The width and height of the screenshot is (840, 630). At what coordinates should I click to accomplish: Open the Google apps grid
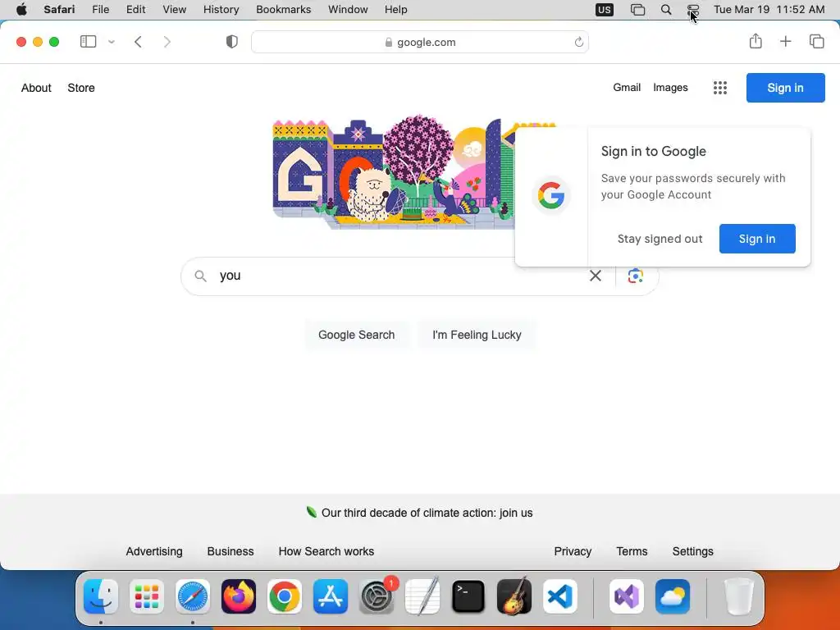(720, 88)
